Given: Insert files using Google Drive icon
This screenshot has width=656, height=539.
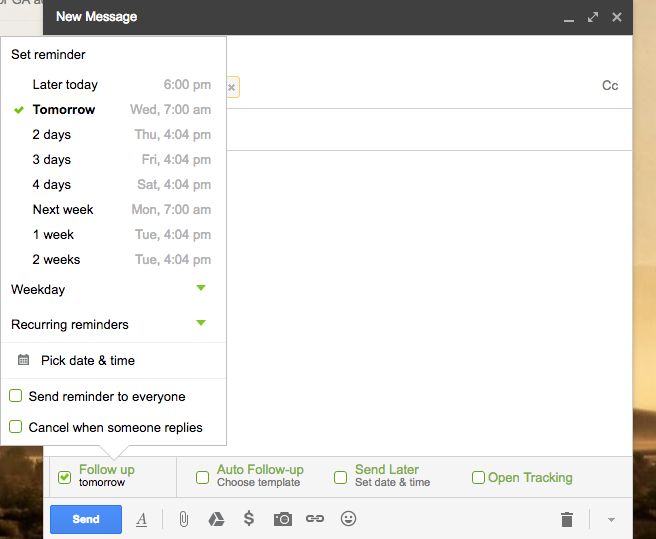Looking at the screenshot, I should [215, 519].
